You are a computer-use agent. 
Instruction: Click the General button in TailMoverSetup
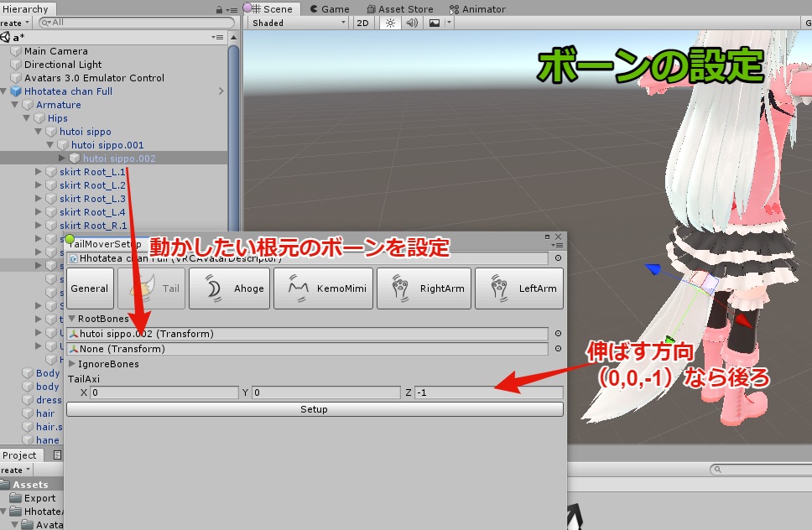[90, 288]
